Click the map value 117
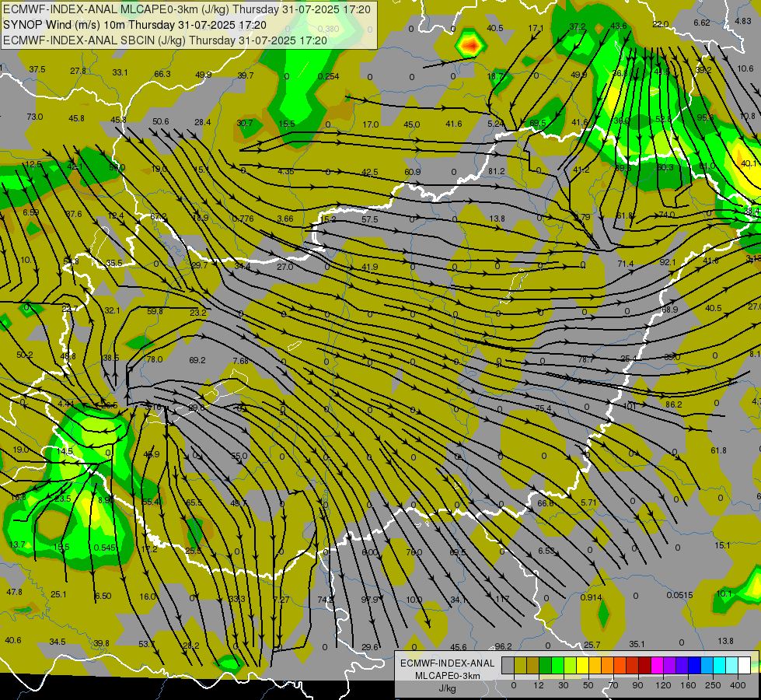This screenshot has width=761, height=700. (502, 598)
